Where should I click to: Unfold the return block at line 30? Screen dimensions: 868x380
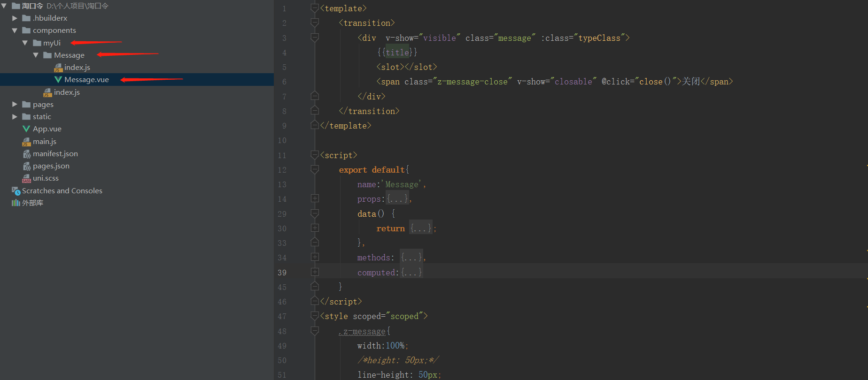[x=315, y=228]
